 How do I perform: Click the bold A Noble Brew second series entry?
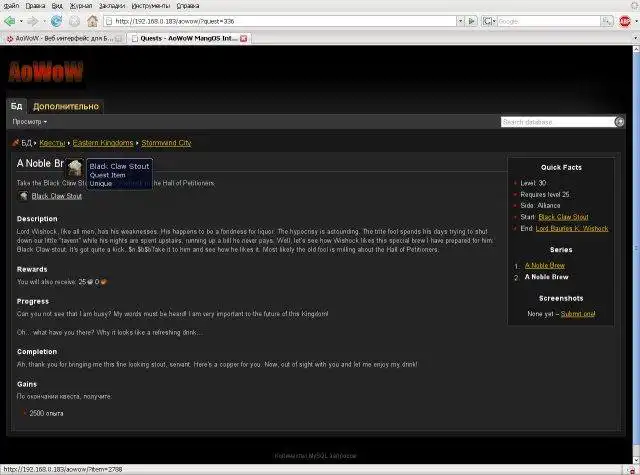tap(546, 277)
